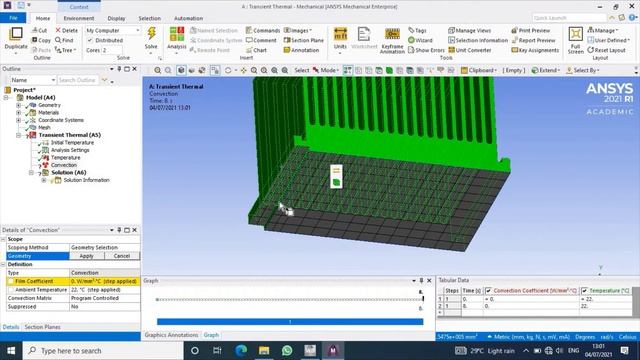Image resolution: width=640 pixels, height=360 pixels.
Task: Open File Explorer from the taskbar
Action: pos(264,350)
